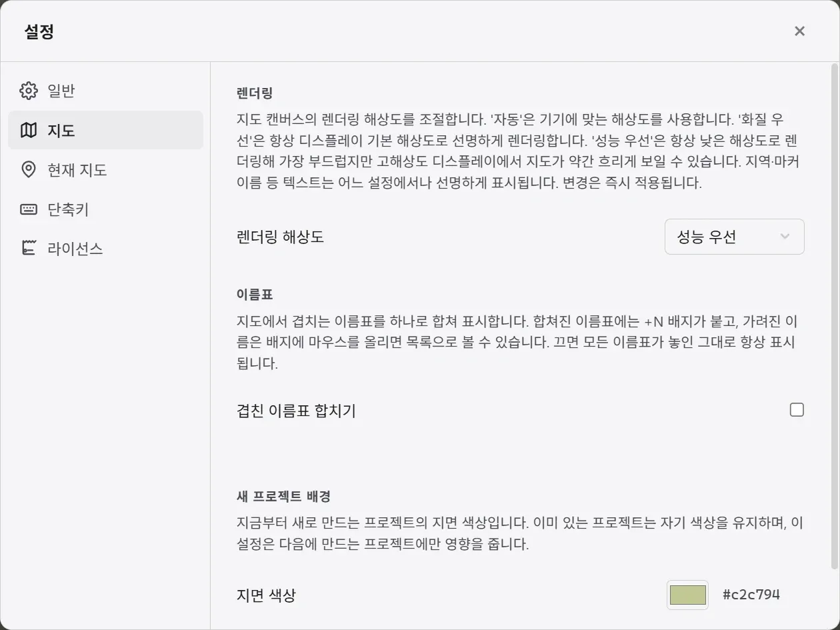Click the 렌더링 section heading
Image resolution: width=840 pixels, height=630 pixels.
255,93
